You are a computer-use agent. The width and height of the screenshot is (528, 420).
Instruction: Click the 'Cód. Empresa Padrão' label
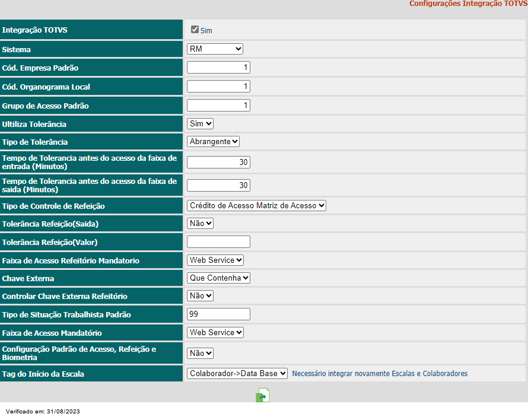pyautogui.click(x=40, y=68)
